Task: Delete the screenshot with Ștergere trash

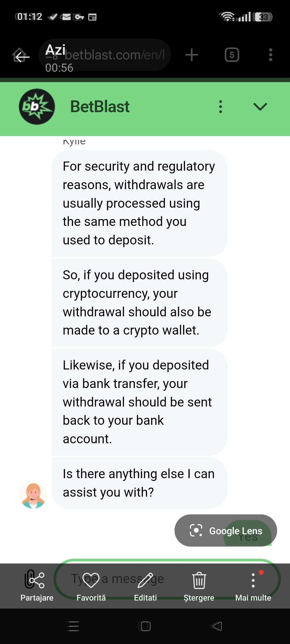Action: (199, 586)
